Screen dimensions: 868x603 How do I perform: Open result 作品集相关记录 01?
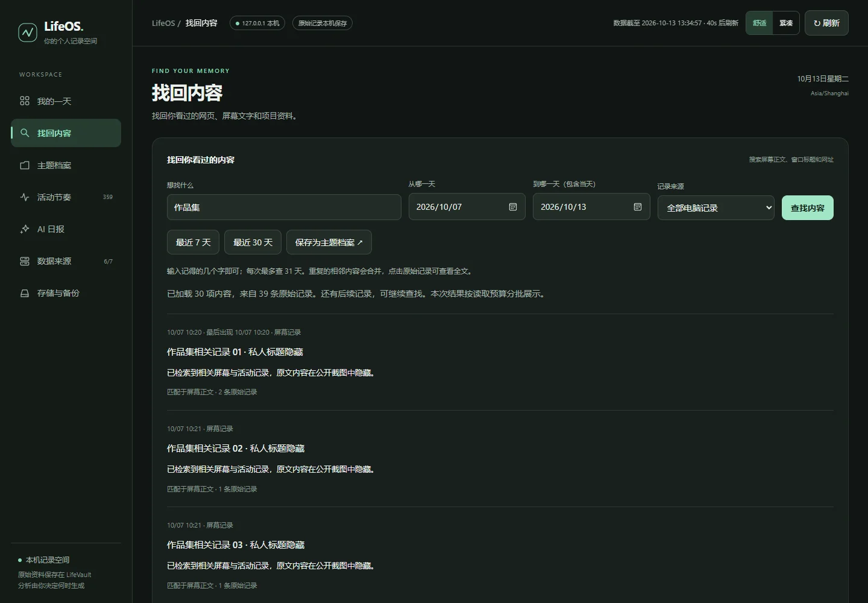235,352
